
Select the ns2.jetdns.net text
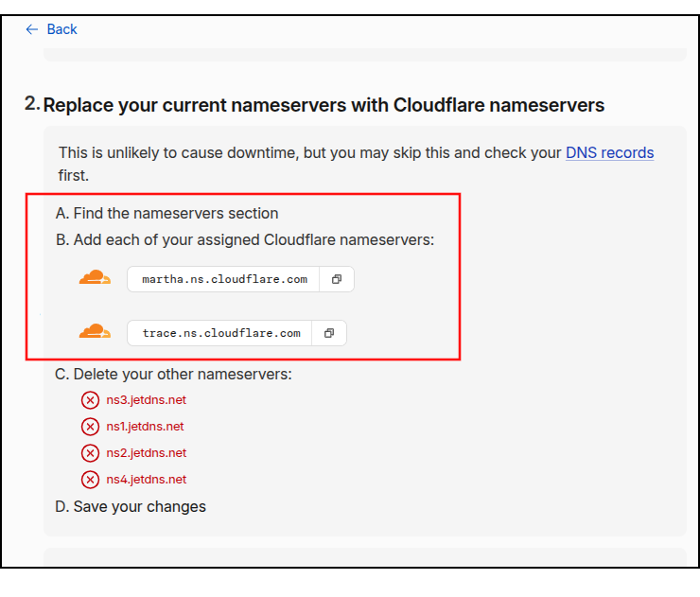point(146,453)
